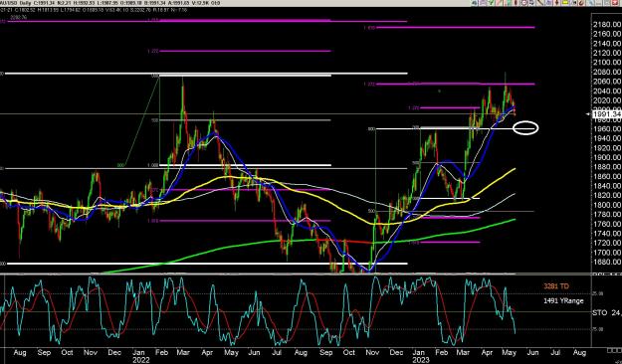Image resolution: width=622 pixels, height=364 pixels.
Task: Click the 2180.00 price axis label
Action: 607,25
